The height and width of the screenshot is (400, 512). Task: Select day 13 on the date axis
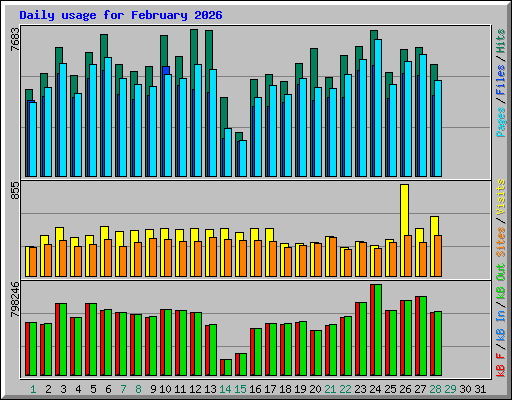click(x=210, y=389)
